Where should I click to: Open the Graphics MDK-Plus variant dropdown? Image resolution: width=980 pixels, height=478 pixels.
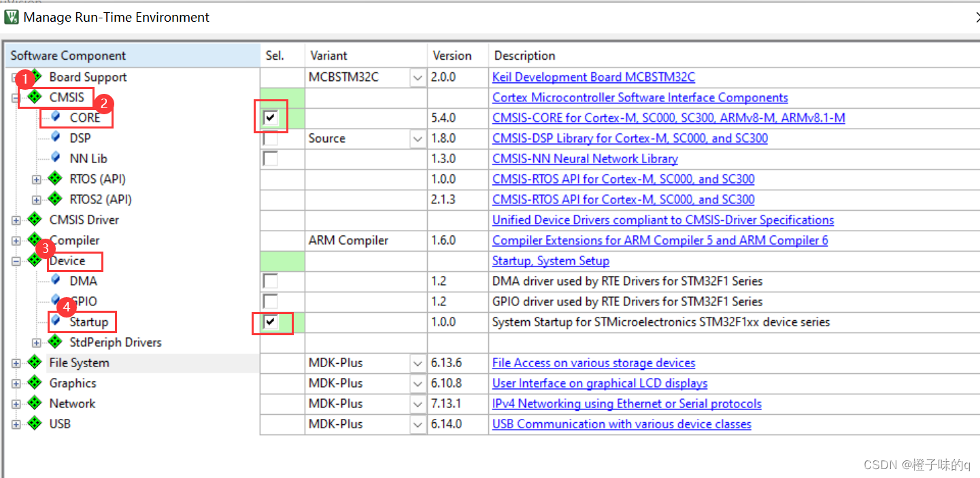click(x=418, y=383)
